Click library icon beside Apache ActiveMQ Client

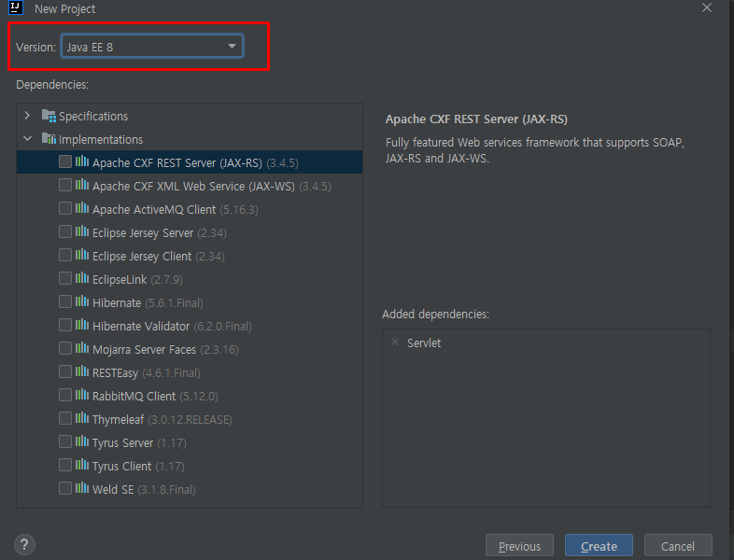(x=82, y=208)
